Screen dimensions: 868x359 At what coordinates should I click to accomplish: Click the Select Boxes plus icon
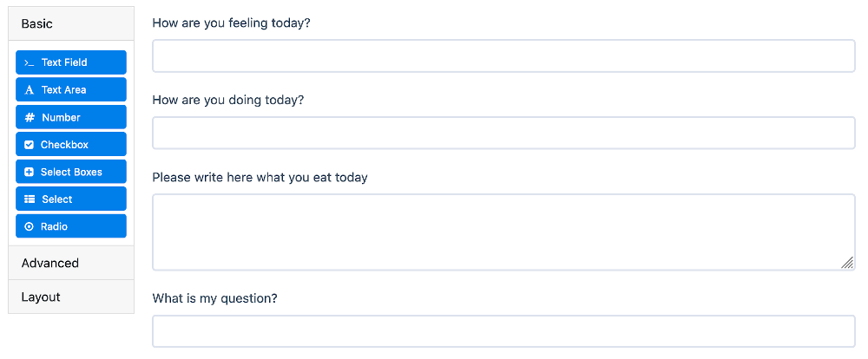30,172
